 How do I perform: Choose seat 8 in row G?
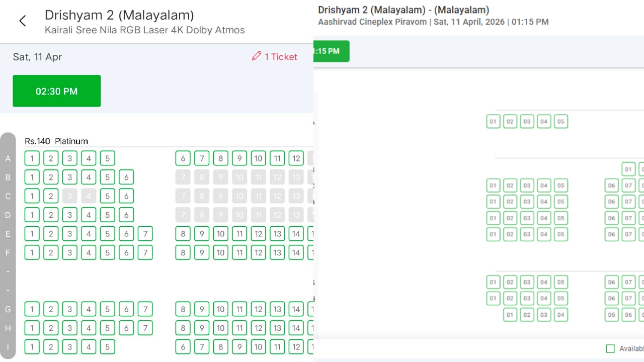tap(183, 309)
